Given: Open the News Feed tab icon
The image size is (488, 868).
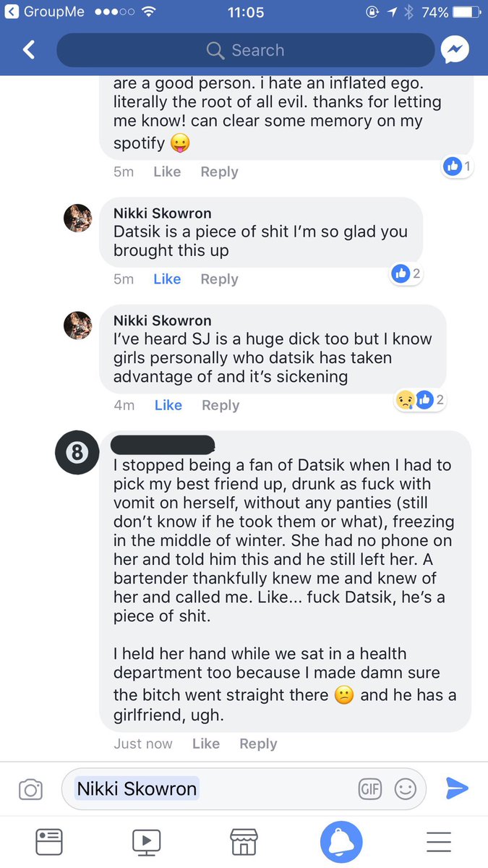Looking at the screenshot, I should pyautogui.click(x=49, y=842).
